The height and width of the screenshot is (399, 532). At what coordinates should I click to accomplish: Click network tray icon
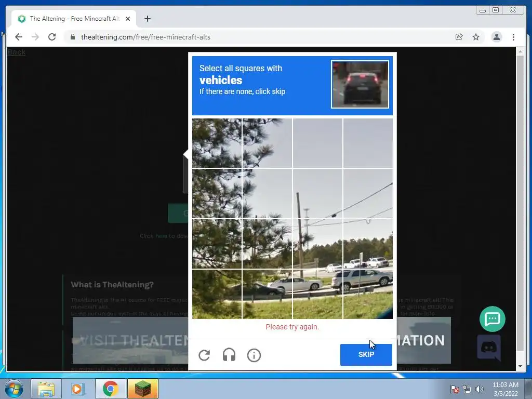(x=467, y=389)
